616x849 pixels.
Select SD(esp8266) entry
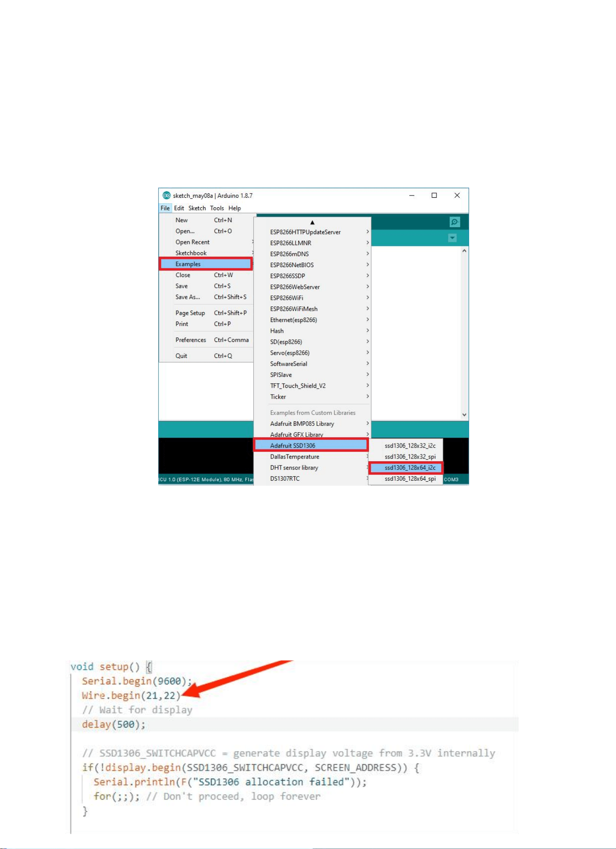tap(312, 342)
